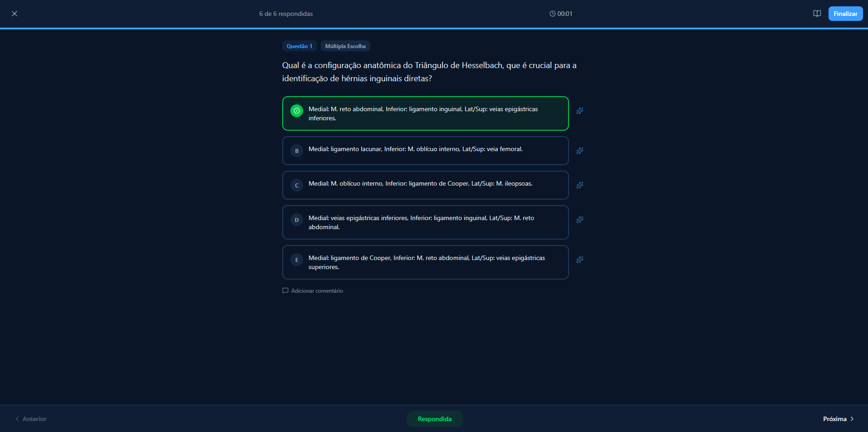Click the comment bubble icon
The image size is (868, 432).
tap(285, 291)
